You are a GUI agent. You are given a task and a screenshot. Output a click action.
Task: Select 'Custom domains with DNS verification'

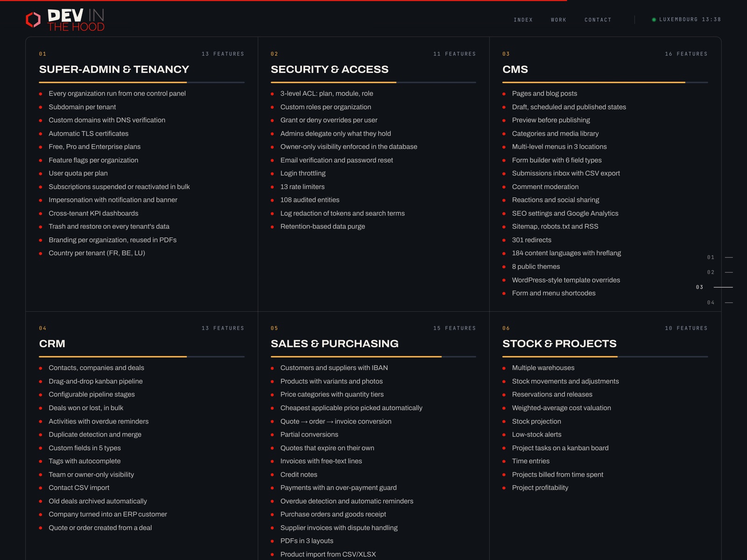pos(107,120)
